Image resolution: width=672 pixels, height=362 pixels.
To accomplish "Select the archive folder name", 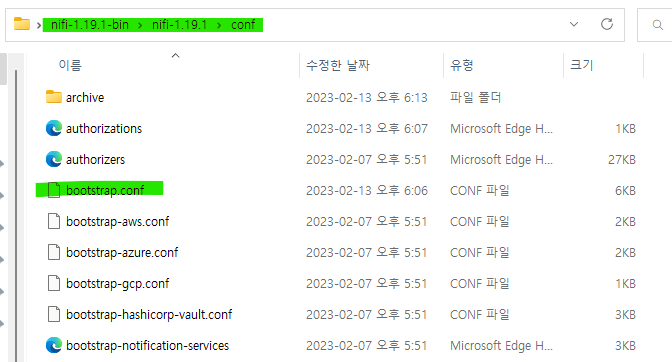I will 85,98.
